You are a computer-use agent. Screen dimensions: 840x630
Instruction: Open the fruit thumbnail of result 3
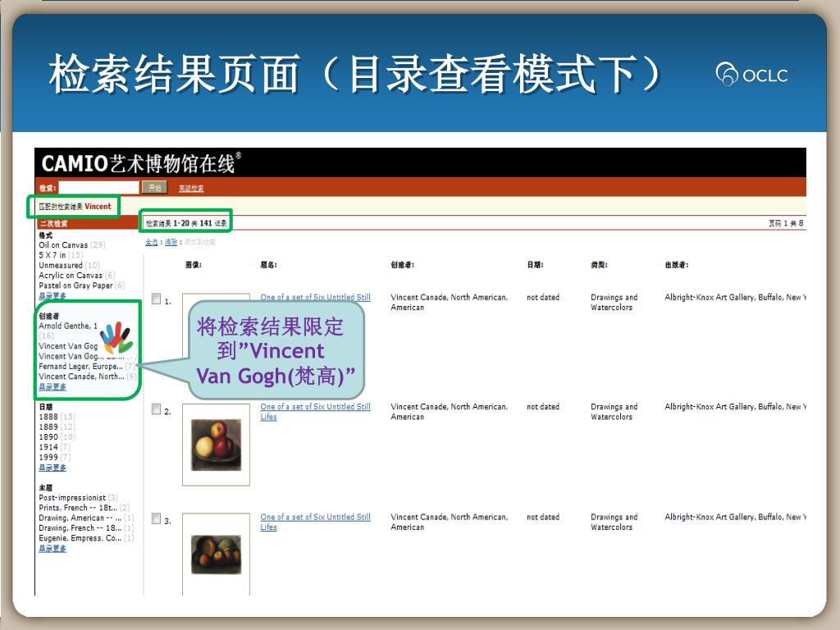[216, 555]
